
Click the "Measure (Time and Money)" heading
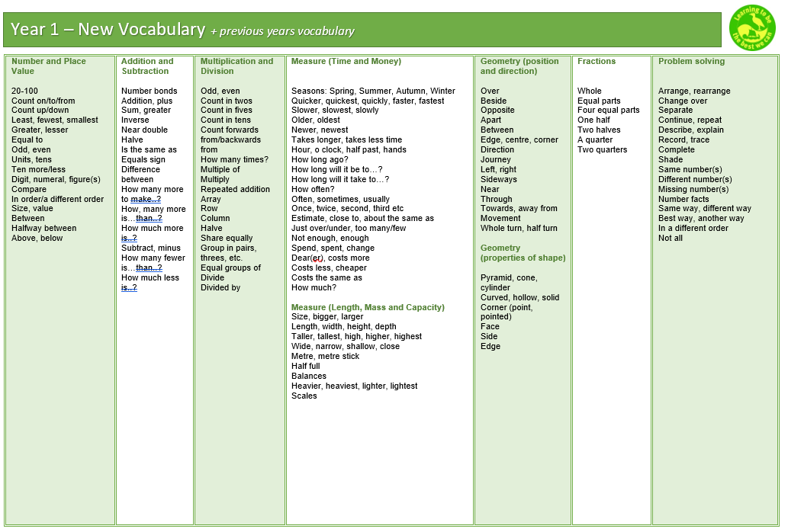(346, 62)
